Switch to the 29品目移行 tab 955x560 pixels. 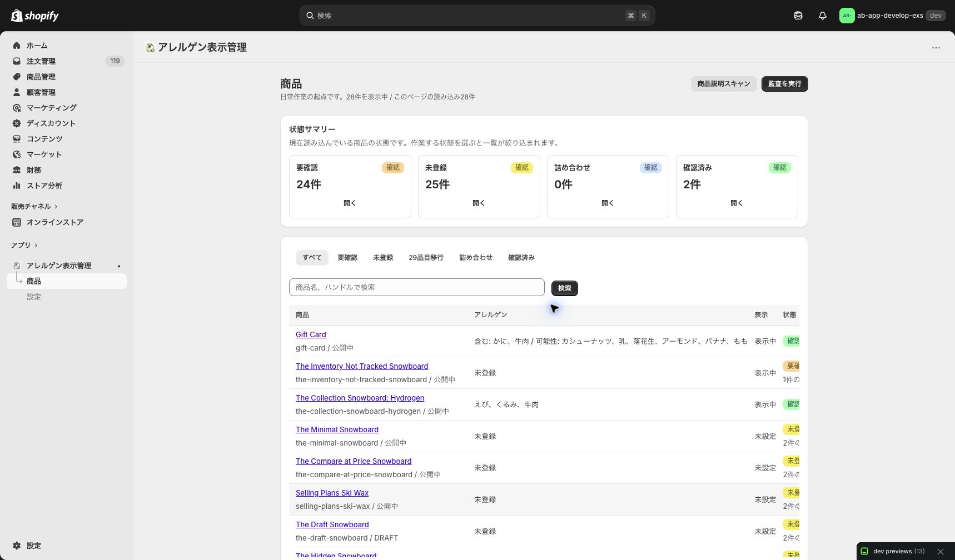pyautogui.click(x=426, y=258)
